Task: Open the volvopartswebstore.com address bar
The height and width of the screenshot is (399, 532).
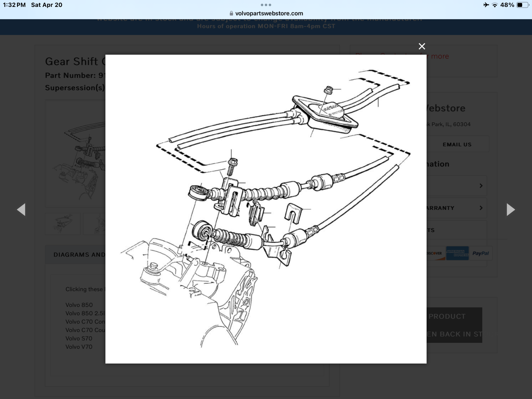Action: [x=269, y=13]
